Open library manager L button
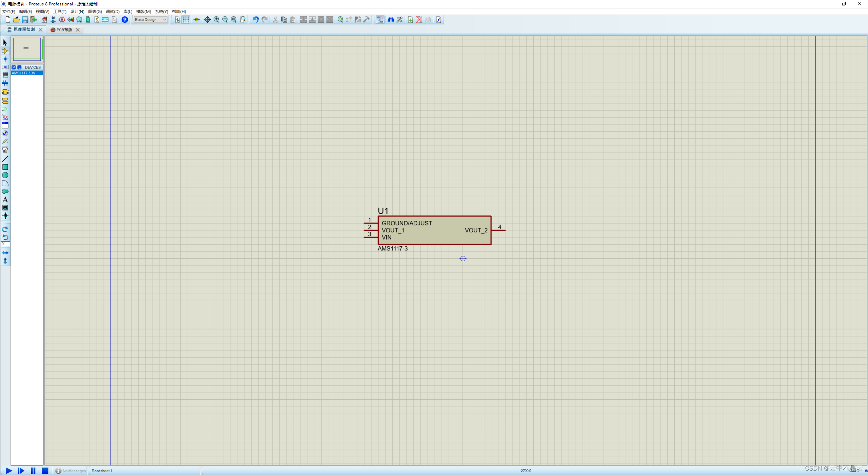 (19, 67)
